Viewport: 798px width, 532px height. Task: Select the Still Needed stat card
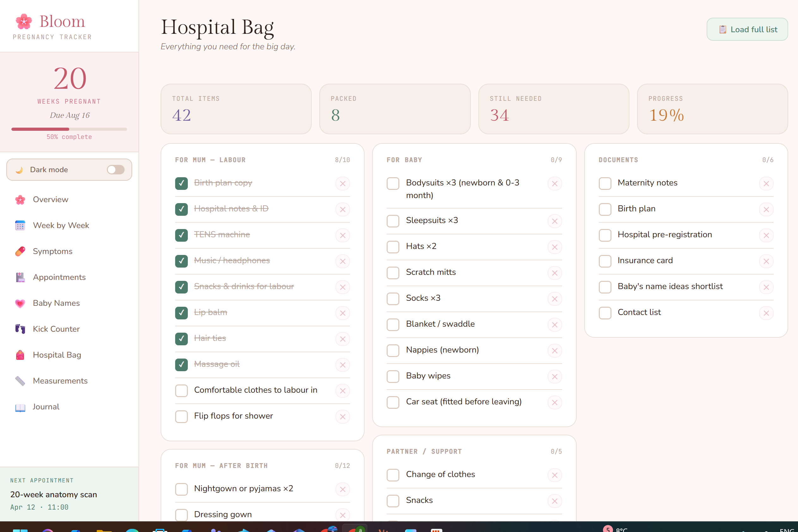[x=554, y=109]
